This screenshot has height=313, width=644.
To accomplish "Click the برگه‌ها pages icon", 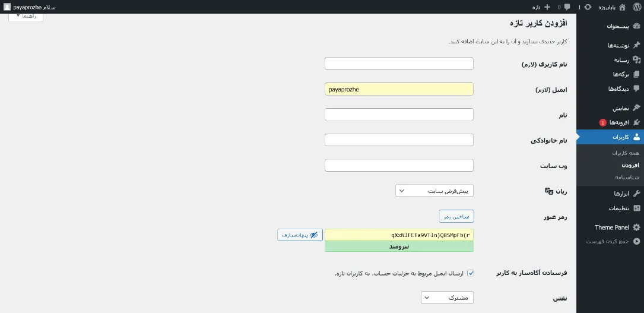I will [636, 74].
